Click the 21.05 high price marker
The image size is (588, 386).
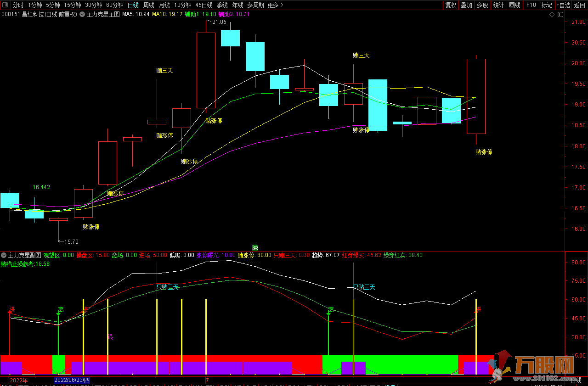click(219, 22)
